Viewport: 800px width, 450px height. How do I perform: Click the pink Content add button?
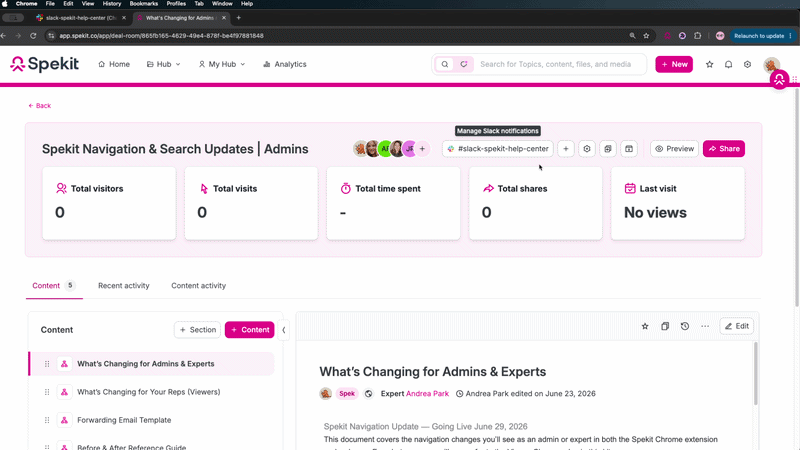[249, 330]
